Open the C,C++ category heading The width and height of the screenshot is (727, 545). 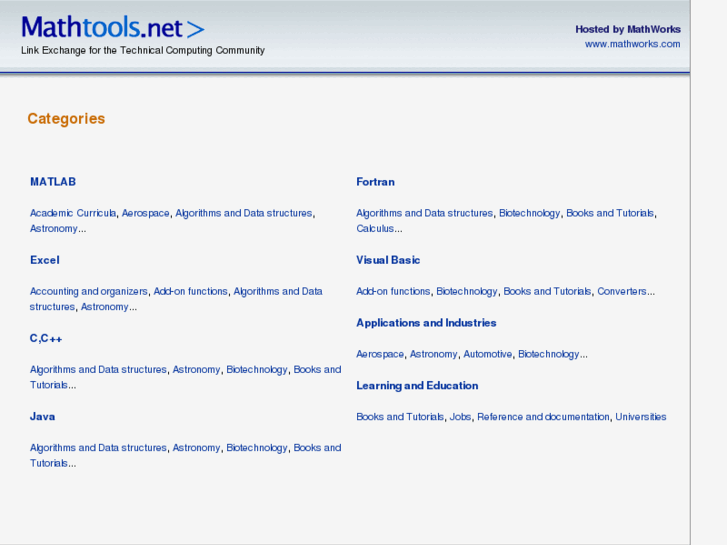tap(46, 339)
